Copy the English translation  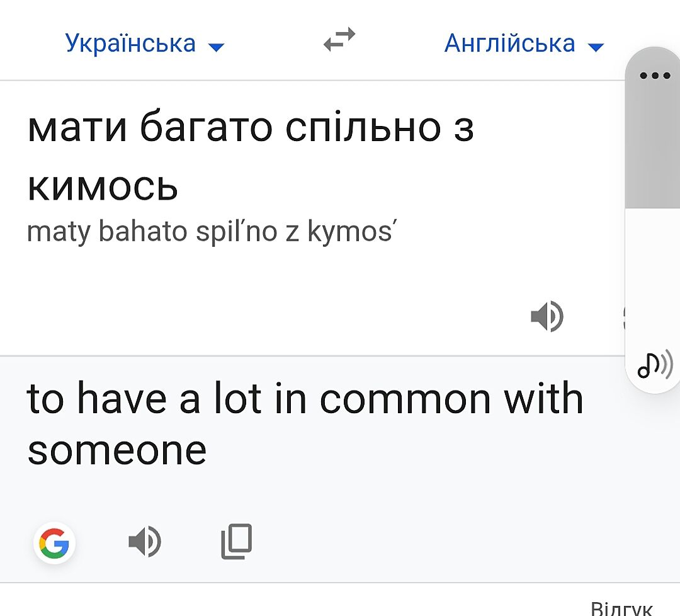[x=237, y=542]
